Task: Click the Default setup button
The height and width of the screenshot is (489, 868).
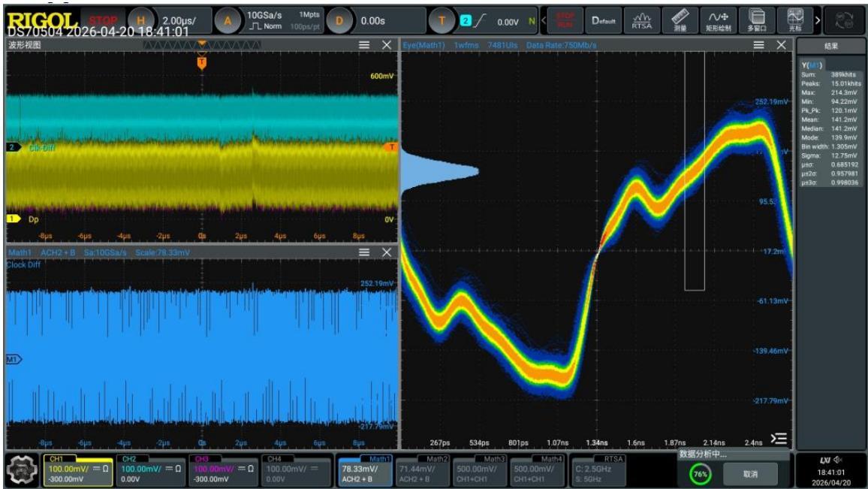Action: (x=604, y=20)
